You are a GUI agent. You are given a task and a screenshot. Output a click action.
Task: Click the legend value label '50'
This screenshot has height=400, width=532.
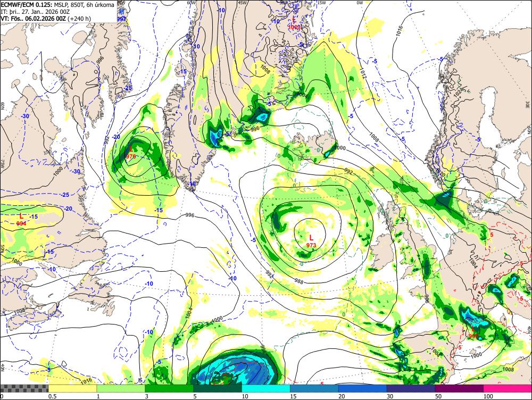(x=438, y=396)
